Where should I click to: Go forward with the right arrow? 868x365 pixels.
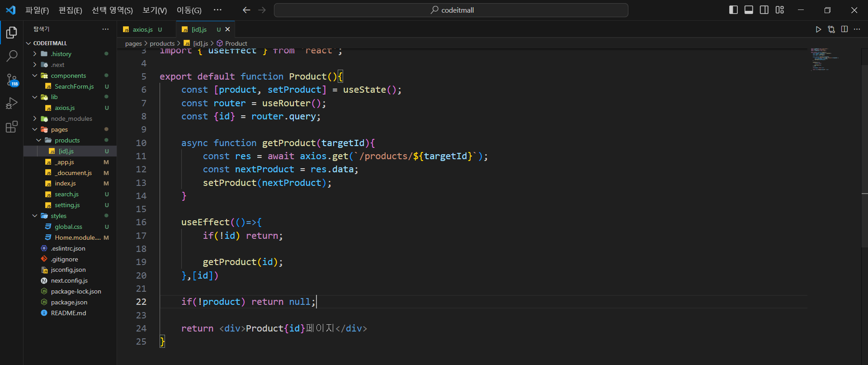coord(262,10)
